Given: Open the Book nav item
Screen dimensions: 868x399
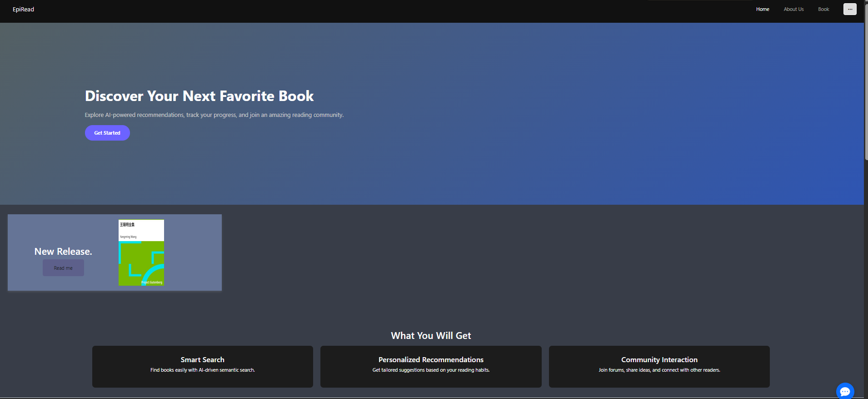Looking at the screenshot, I should click(x=823, y=9).
